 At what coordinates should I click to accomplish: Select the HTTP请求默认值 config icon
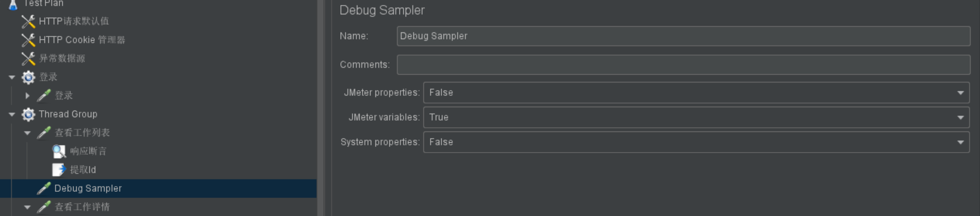[x=28, y=21]
